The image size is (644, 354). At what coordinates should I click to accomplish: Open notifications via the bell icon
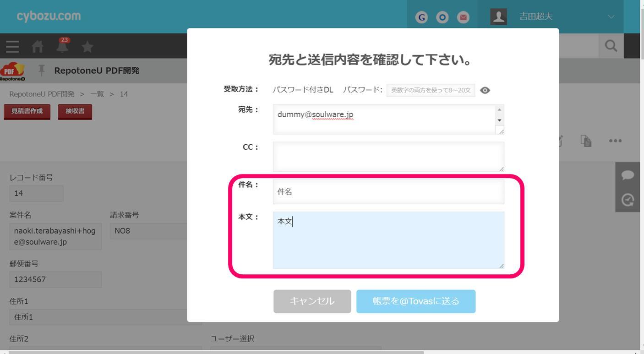[62, 45]
